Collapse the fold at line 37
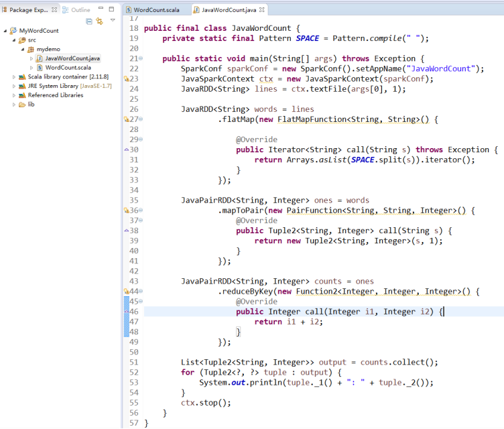 (x=141, y=221)
